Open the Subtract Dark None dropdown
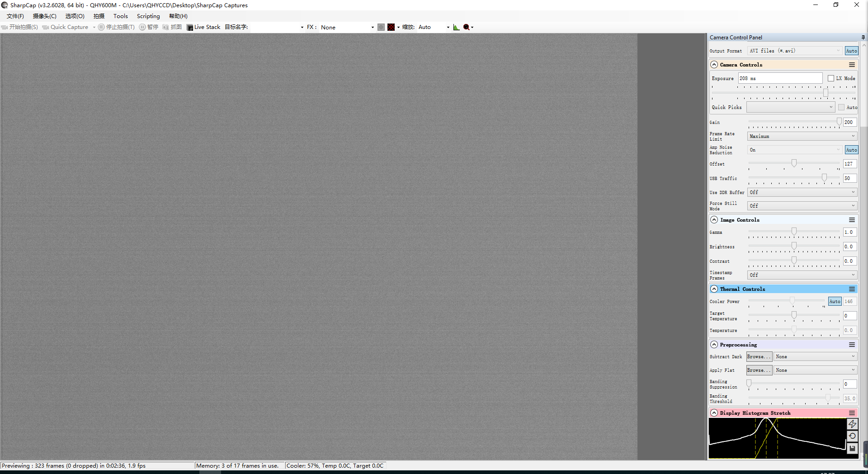This screenshot has height=474, width=868. (816, 357)
